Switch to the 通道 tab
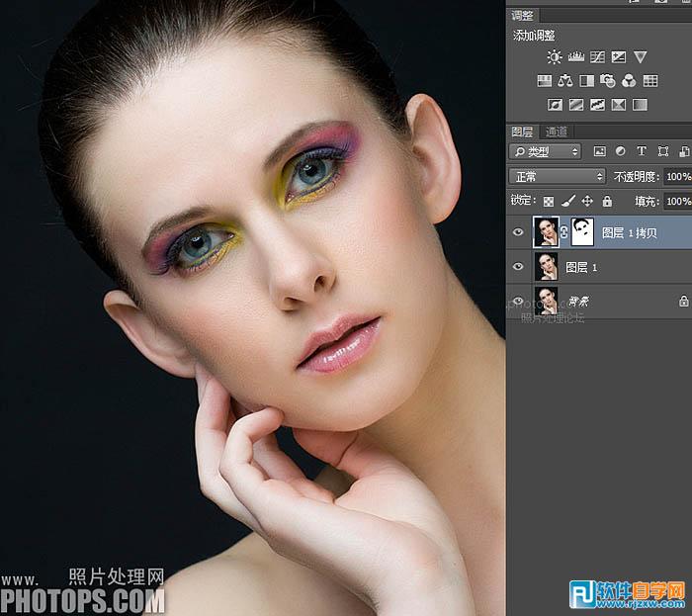 point(556,132)
